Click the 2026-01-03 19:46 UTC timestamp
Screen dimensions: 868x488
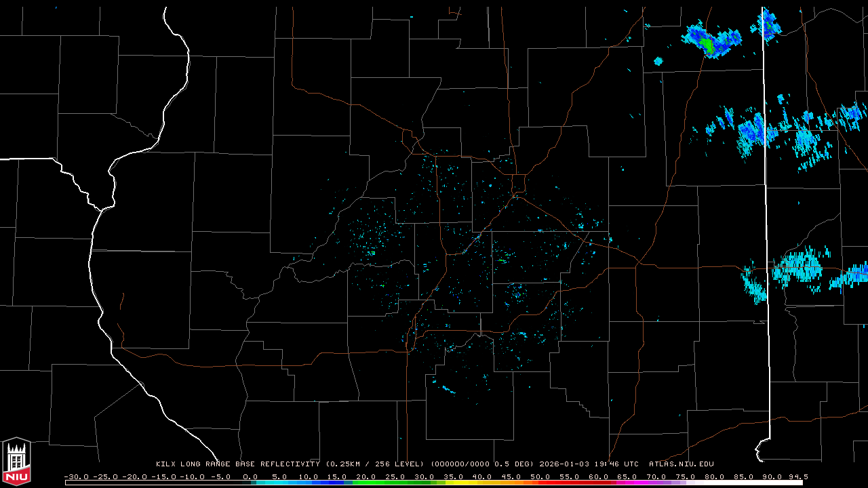[589, 464]
